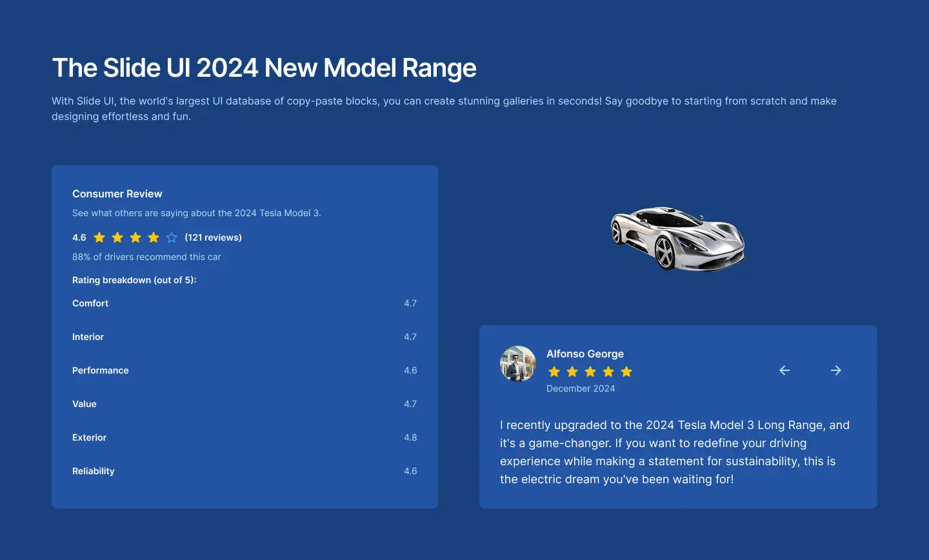Click Alfonso George's five-star rating
The width and height of the screenshot is (929, 560).
[x=590, y=372]
